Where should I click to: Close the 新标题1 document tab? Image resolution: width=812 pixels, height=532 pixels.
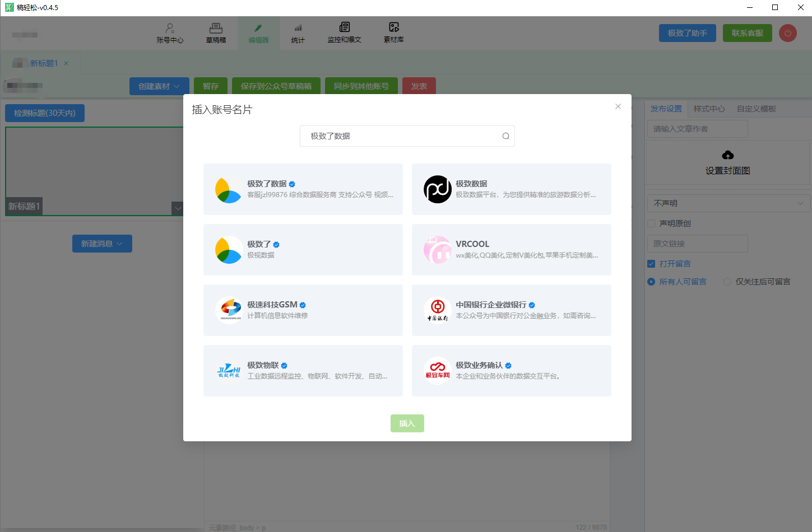coord(66,63)
